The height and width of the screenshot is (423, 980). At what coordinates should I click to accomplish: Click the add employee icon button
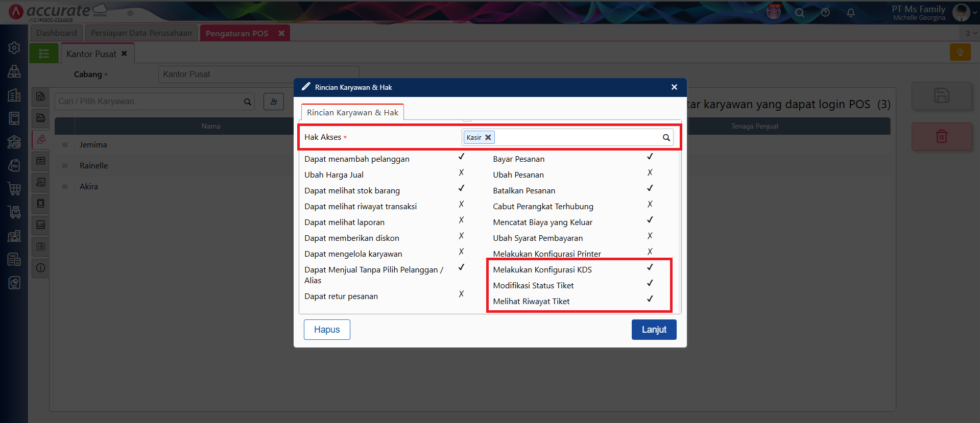274,102
